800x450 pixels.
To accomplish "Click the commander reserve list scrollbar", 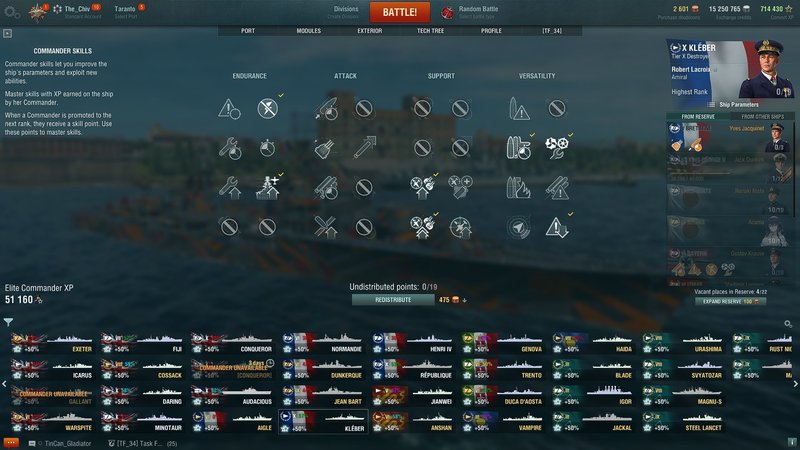I will click(x=794, y=168).
